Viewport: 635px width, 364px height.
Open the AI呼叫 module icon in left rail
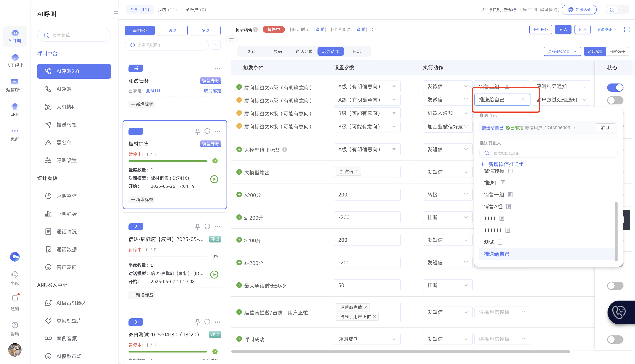click(15, 36)
